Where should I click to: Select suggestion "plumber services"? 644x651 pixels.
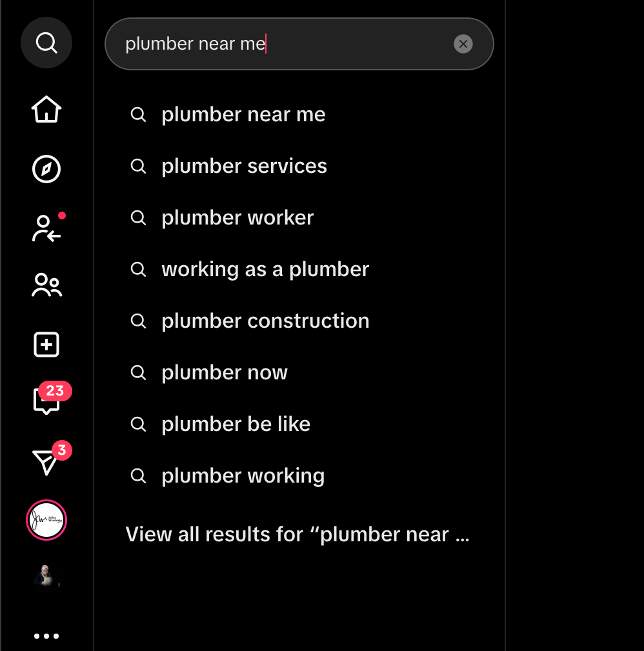(x=244, y=166)
